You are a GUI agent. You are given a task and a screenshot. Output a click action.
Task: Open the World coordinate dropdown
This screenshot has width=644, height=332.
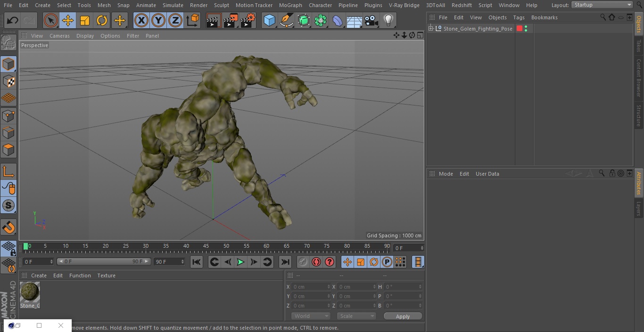(x=311, y=316)
